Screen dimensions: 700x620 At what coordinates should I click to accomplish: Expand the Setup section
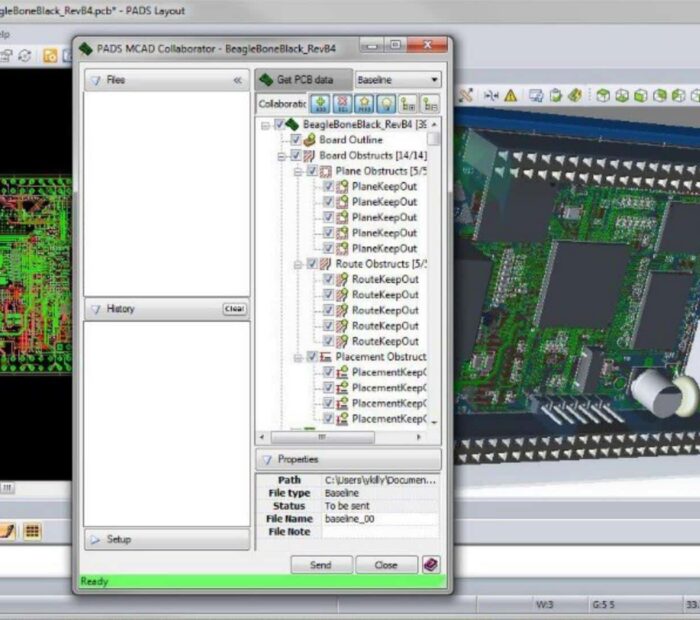click(x=167, y=539)
